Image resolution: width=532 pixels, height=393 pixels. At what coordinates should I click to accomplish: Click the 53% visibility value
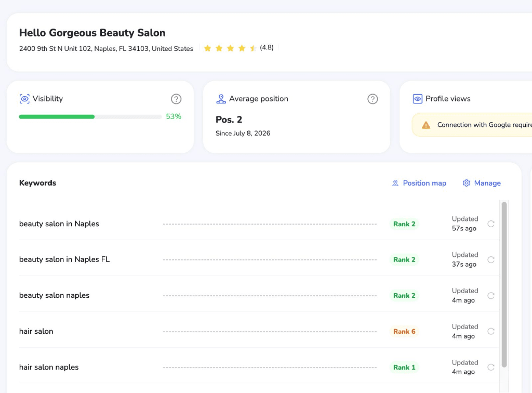174,116
